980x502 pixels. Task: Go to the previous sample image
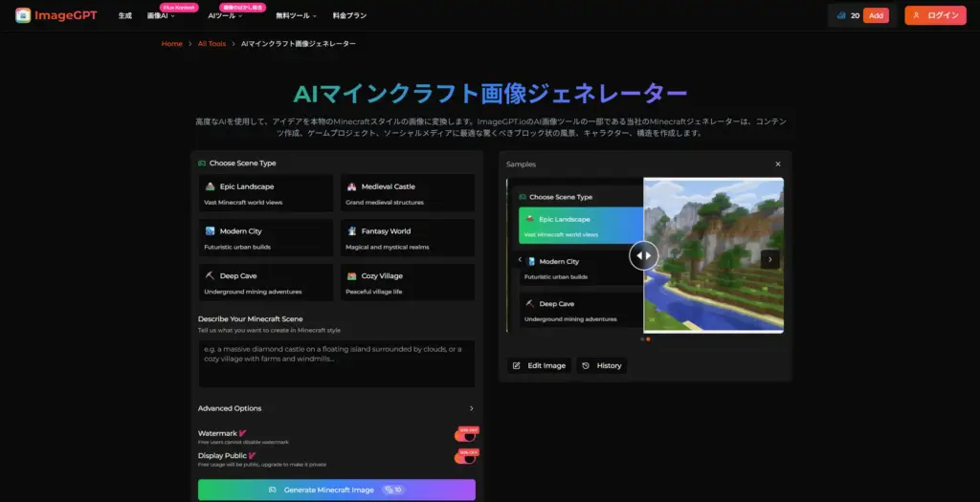520,259
